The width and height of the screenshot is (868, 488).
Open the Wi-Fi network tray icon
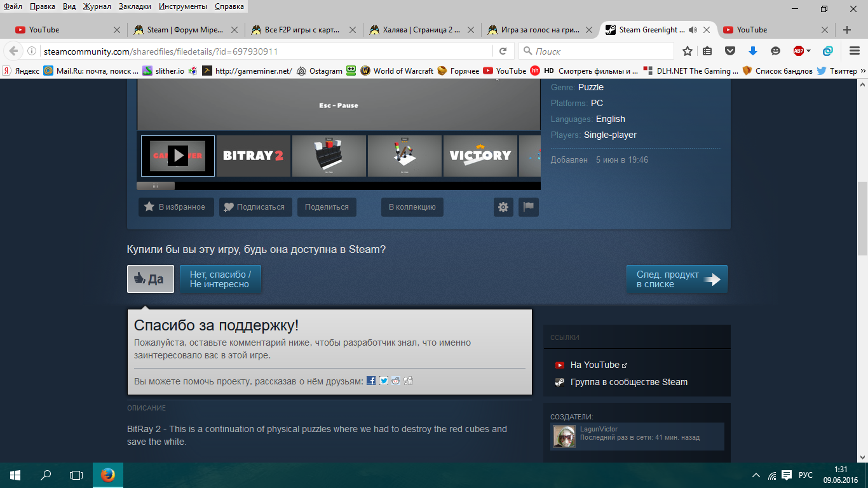point(772,475)
